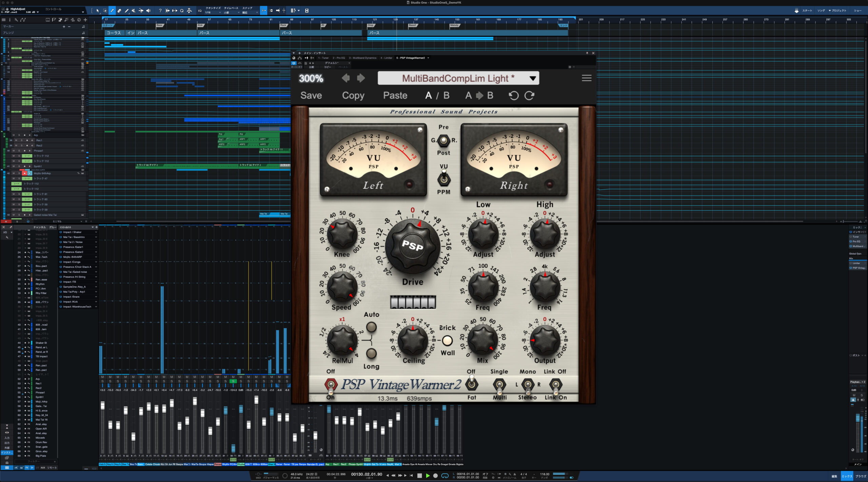Image resolution: width=868 pixels, height=482 pixels.
Task: Open the PSP plugin hamburger menu
Action: tap(587, 78)
